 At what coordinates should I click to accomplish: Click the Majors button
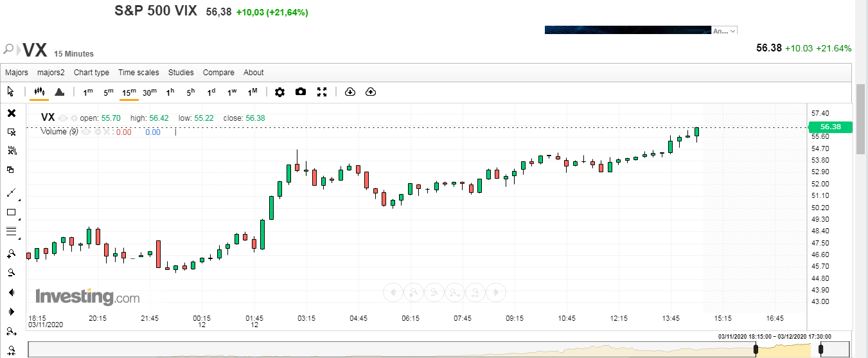(x=17, y=73)
